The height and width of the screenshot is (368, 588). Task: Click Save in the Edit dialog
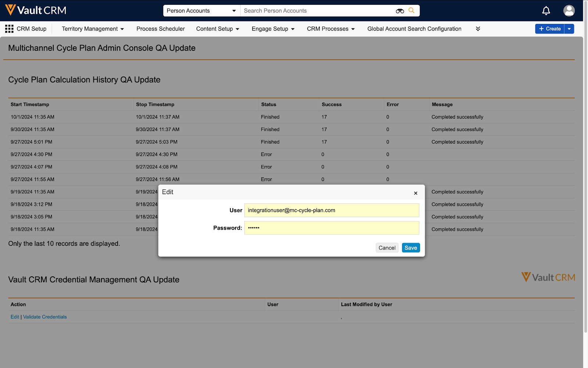point(410,248)
